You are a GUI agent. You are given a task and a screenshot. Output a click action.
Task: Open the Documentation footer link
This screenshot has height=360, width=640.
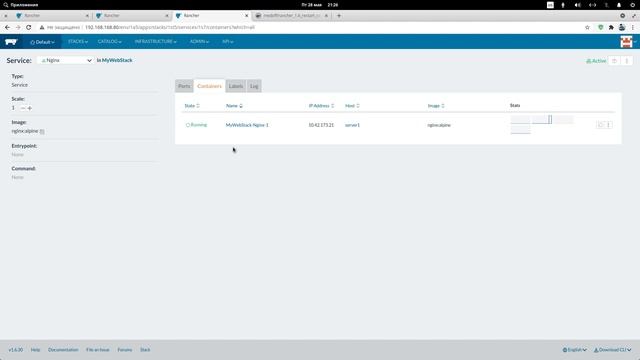point(63,350)
